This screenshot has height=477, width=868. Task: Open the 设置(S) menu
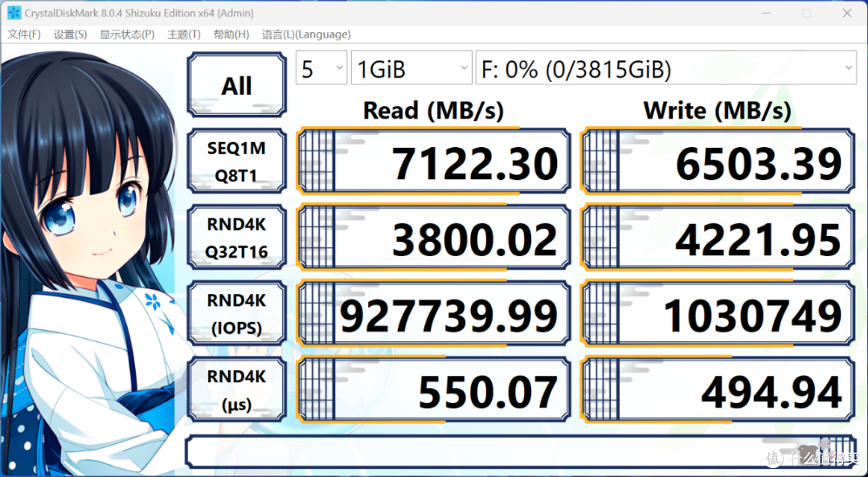tap(70, 35)
